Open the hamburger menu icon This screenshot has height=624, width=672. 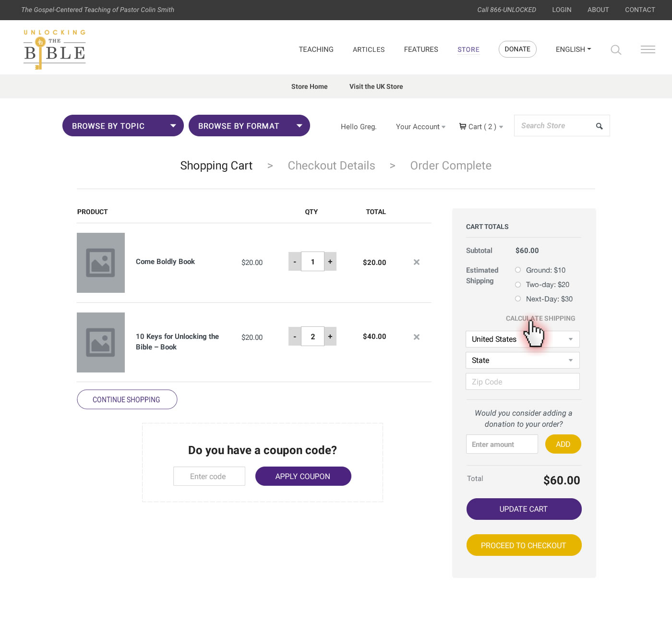click(x=648, y=49)
